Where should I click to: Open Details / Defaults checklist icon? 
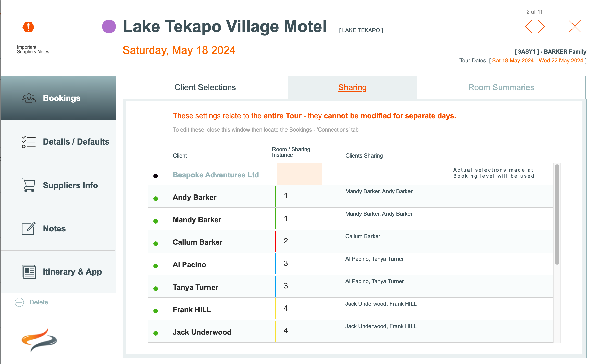click(29, 142)
